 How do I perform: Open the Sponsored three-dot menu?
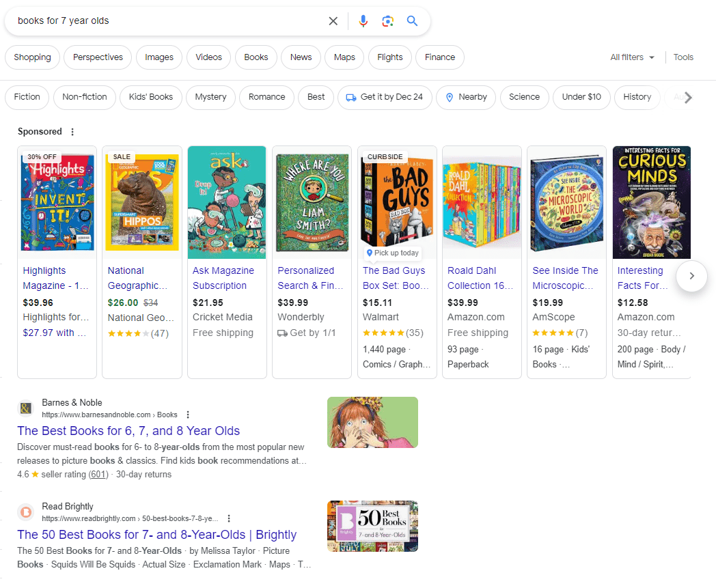coord(72,132)
